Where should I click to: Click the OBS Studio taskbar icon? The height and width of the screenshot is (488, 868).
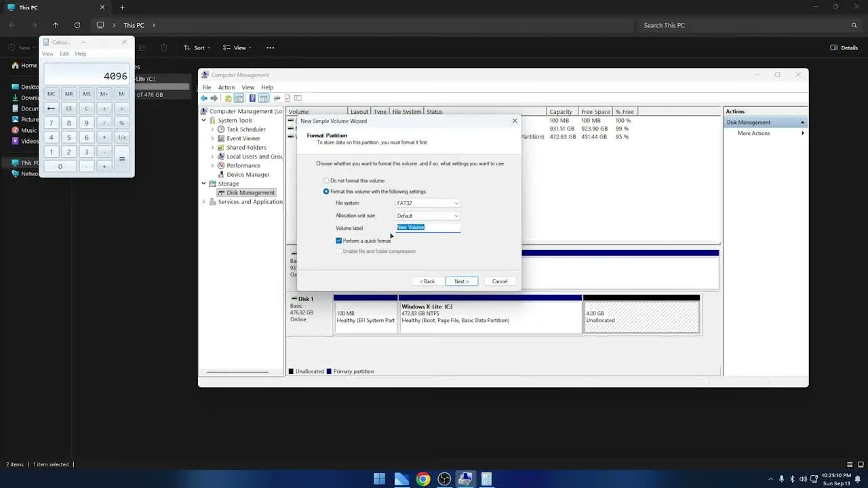pyautogui.click(x=444, y=479)
